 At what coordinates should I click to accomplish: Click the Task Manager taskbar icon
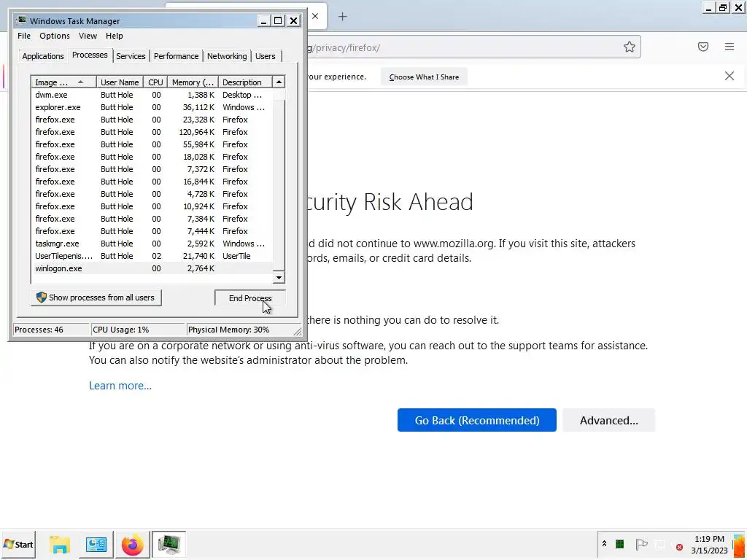(169, 544)
